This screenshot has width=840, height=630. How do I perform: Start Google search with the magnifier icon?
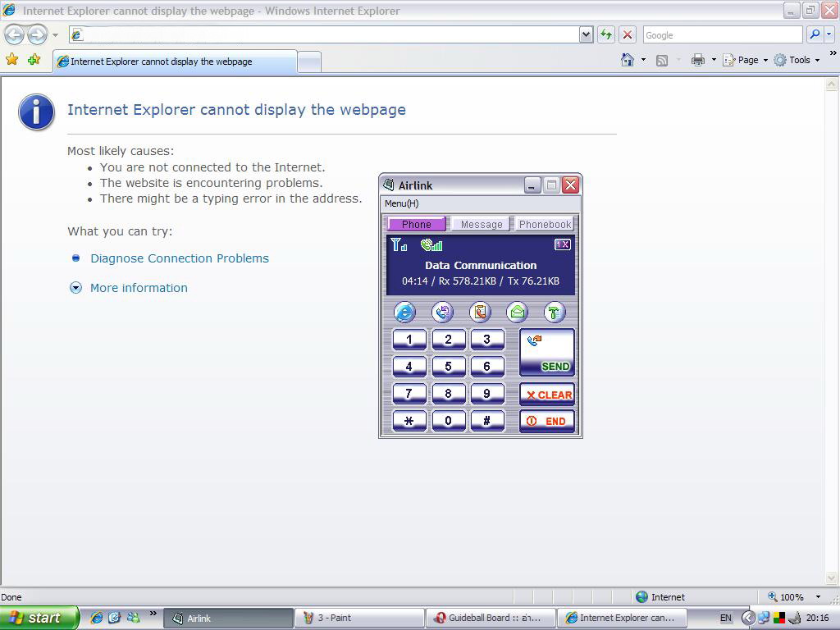click(815, 34)
